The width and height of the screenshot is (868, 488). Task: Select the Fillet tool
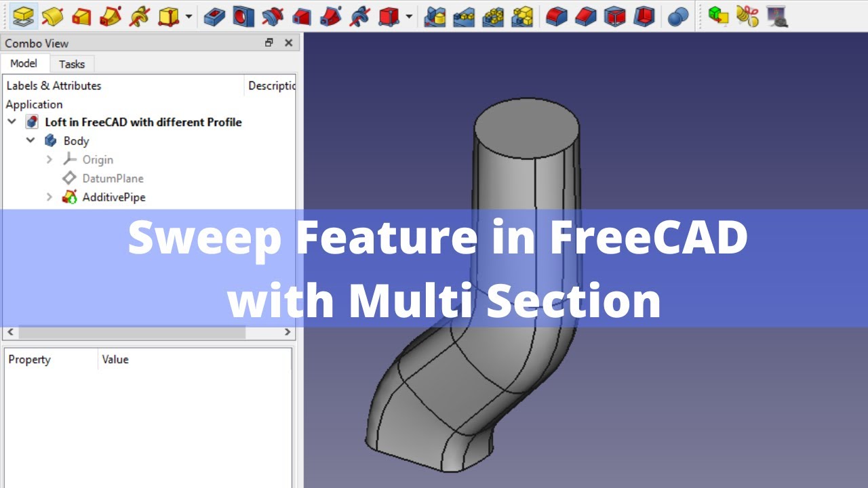coord(556,16)
